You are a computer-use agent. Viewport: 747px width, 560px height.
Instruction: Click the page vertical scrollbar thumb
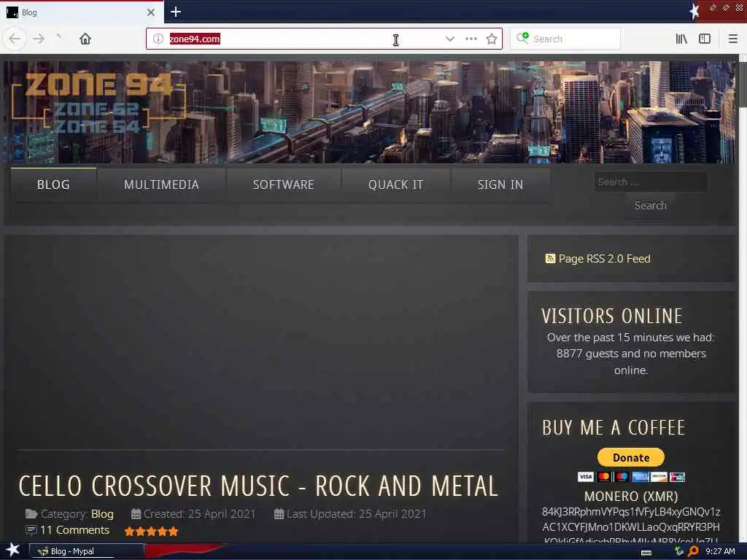click(742, 85)
